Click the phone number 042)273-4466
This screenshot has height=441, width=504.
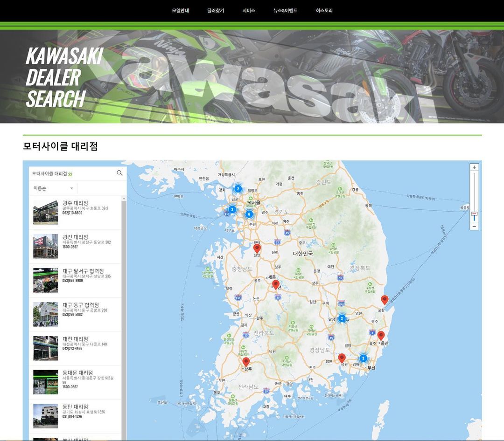(x=72, y=349)
